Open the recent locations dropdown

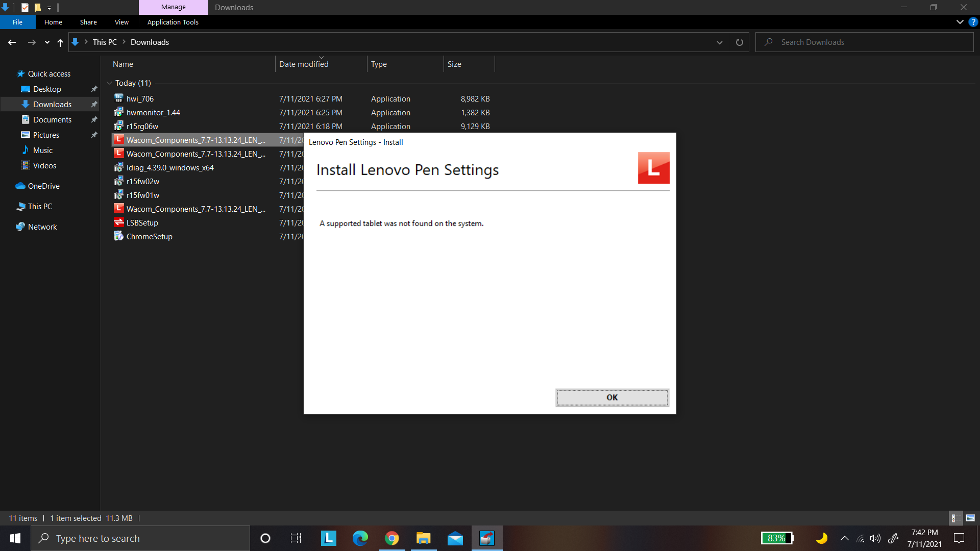click(x=47, y=42)
